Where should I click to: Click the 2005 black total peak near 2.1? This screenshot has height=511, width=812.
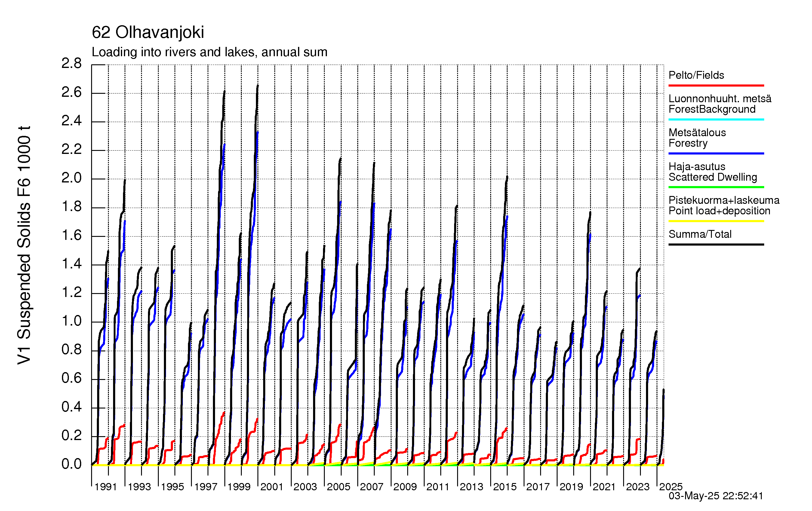pyautogui.click(x=340, y=159)
